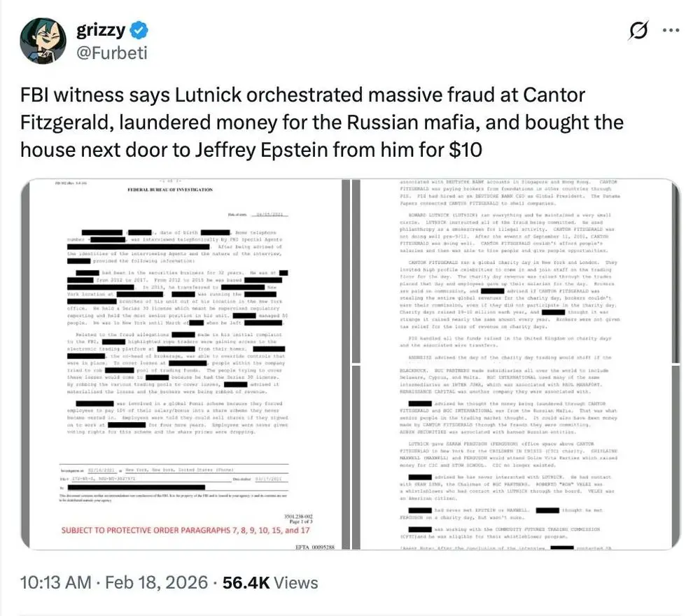Open the Grok slashed-circle icon
This screenshot has width=700, height=616.
click(638, 31)
